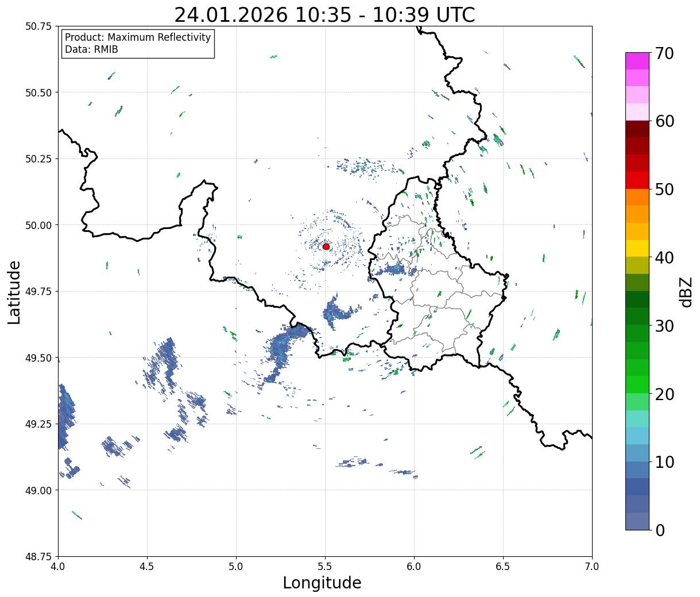Click the x-axis tick label 5.0
The image size is (700, 597).
[236, 566]
